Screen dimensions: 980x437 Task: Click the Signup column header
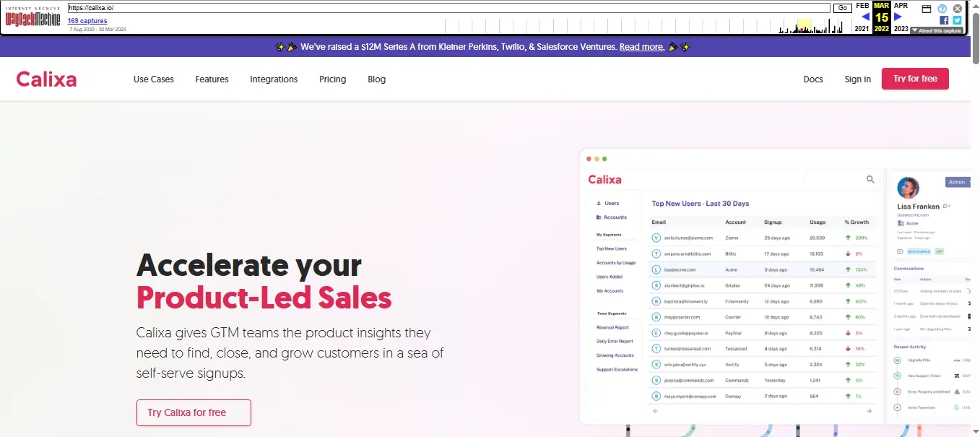pyautogui.click(x=773, y=222)
